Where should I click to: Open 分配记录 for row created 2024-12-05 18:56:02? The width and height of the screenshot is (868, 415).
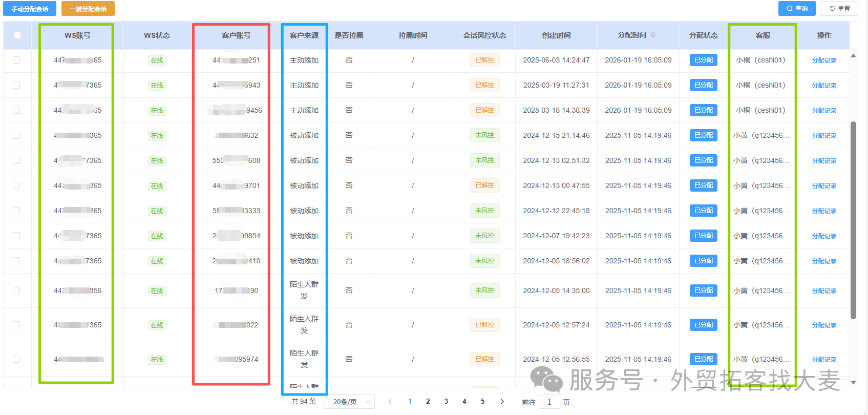click(824, 261)
